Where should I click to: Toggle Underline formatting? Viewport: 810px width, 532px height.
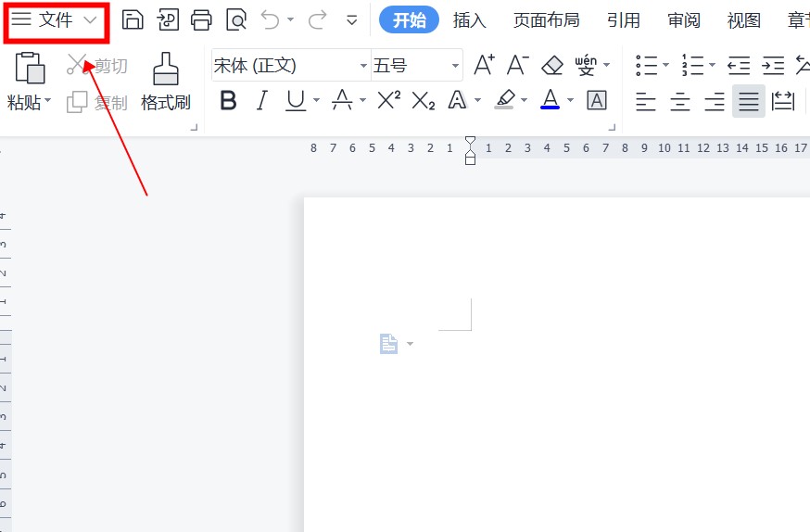pos(296,100)
